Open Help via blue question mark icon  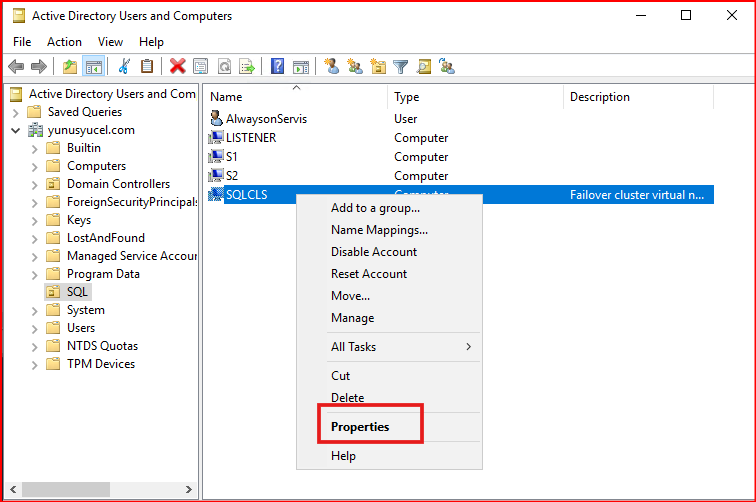(x=278, y=66)
